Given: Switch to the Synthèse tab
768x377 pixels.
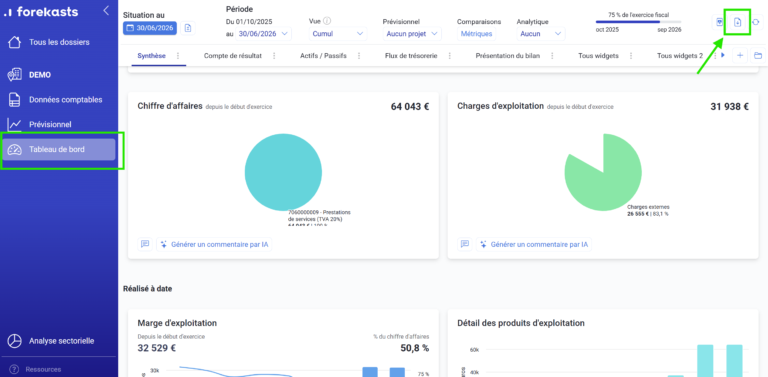Looking at the screenshot, I should (x=151, y=56).
